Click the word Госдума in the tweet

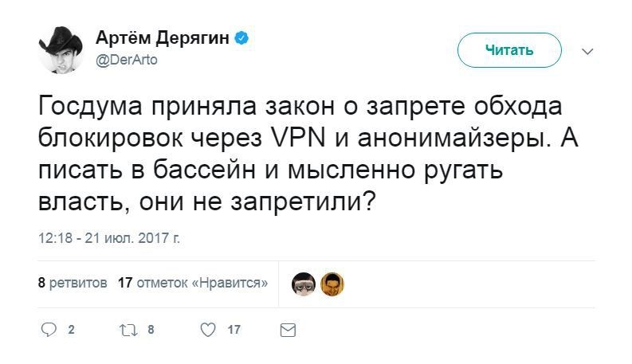91,108
